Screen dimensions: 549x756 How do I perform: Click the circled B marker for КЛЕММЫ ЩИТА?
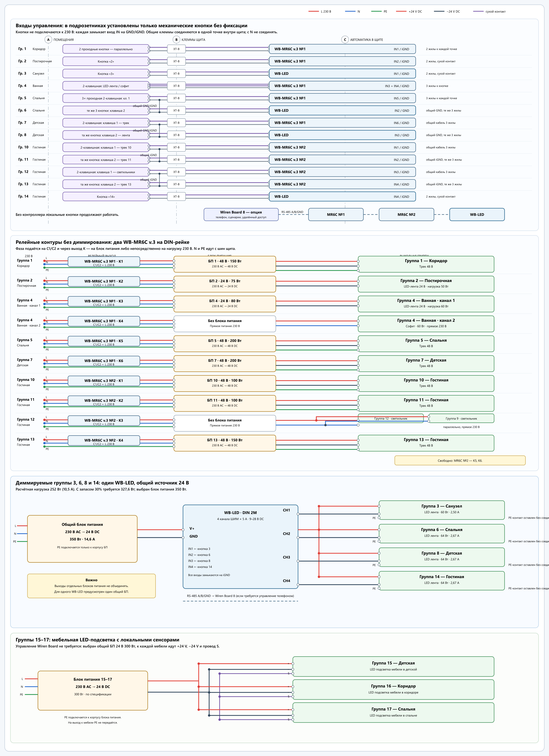176,40
